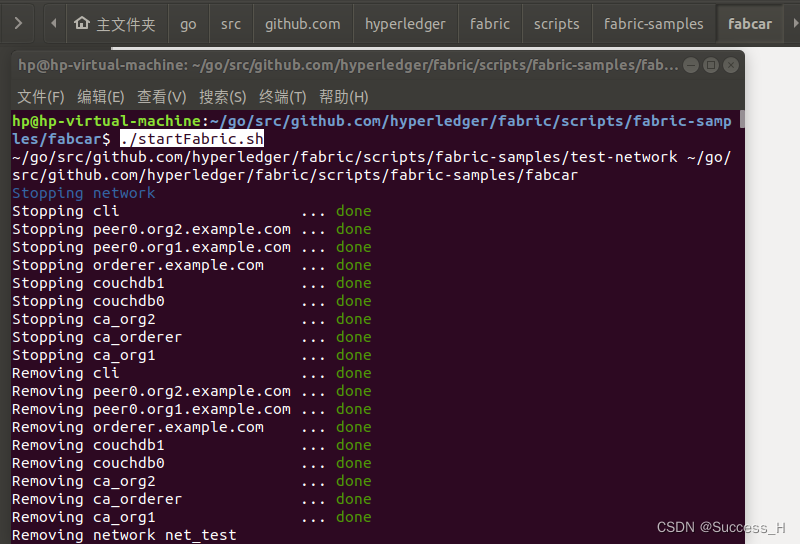Click 'Stopping orderer.example.com' line

point(192,265)
